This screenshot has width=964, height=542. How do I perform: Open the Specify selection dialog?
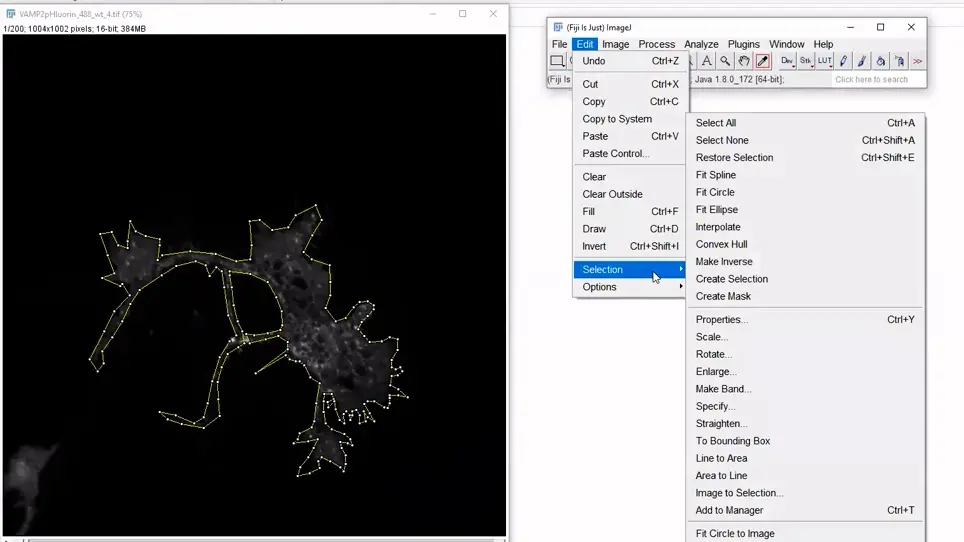pos(805,406)
